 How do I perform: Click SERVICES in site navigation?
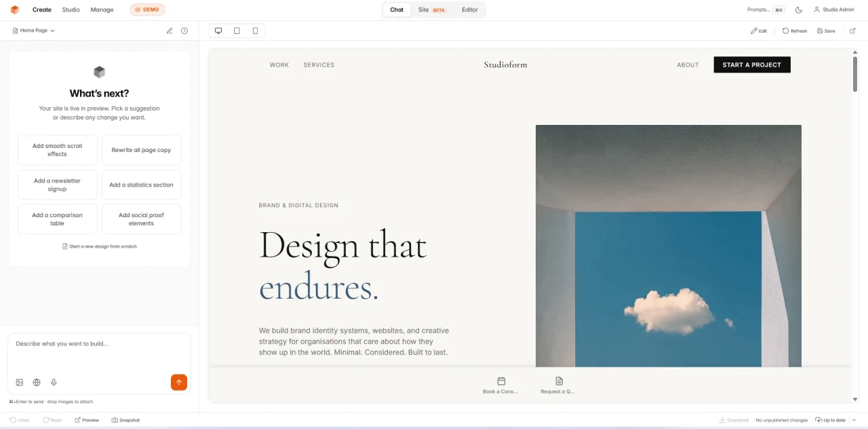click(x=319, y=65)
